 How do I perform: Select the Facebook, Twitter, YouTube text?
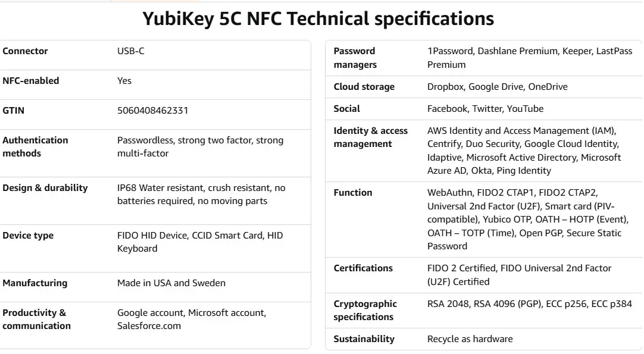485,109
